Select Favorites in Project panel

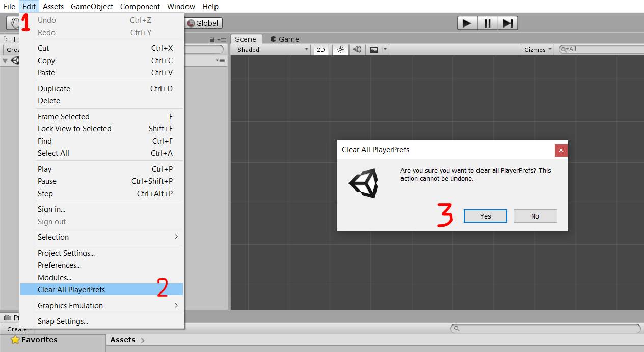click(39, 340)
